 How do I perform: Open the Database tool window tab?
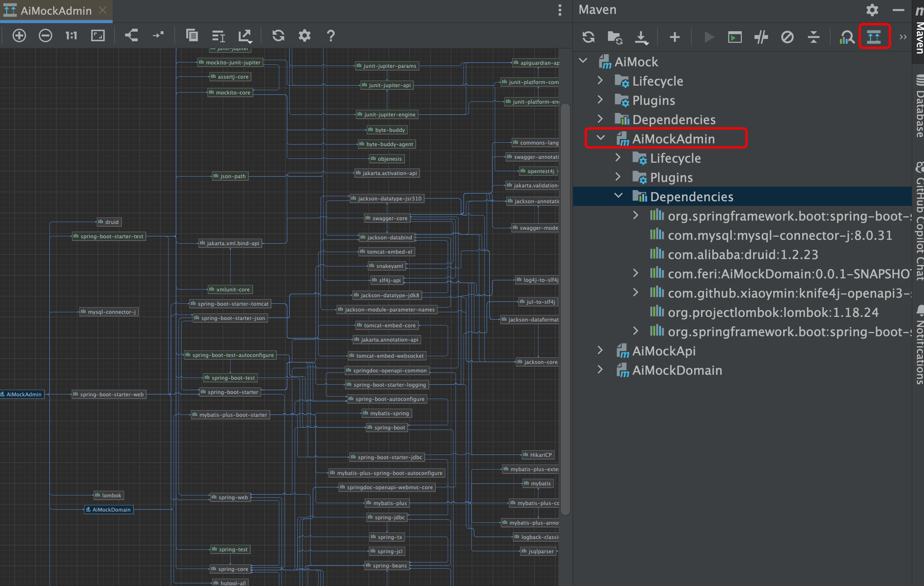919,106
